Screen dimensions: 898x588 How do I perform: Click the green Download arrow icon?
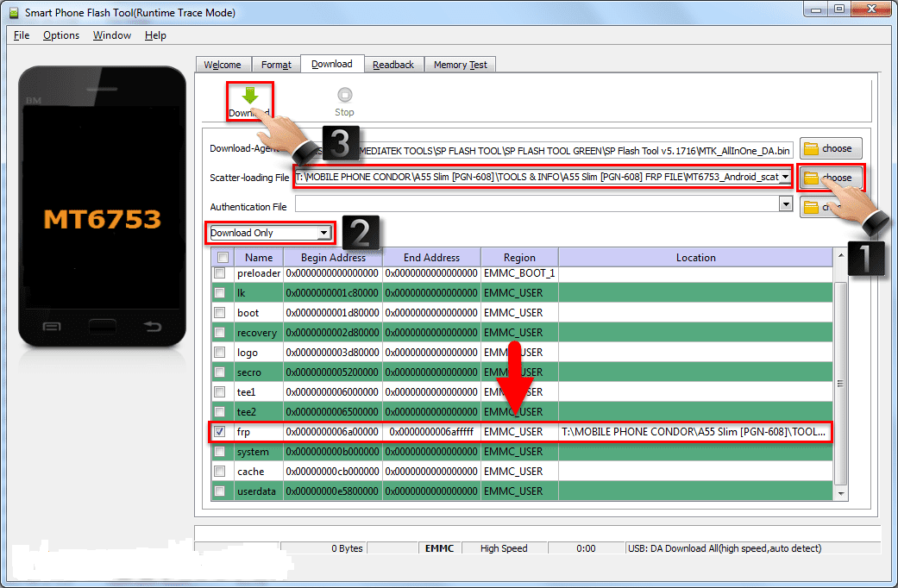[x=250, y=96]
